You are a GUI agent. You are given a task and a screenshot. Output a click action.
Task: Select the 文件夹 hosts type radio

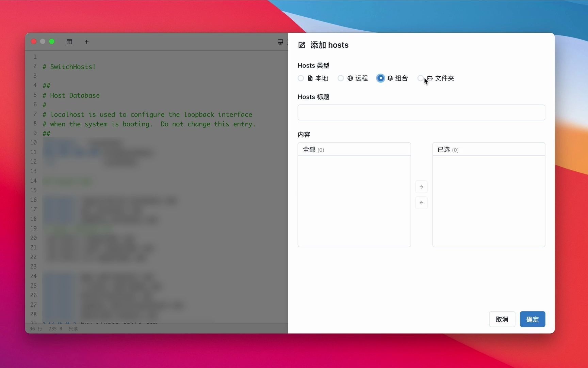pos(421,78)
